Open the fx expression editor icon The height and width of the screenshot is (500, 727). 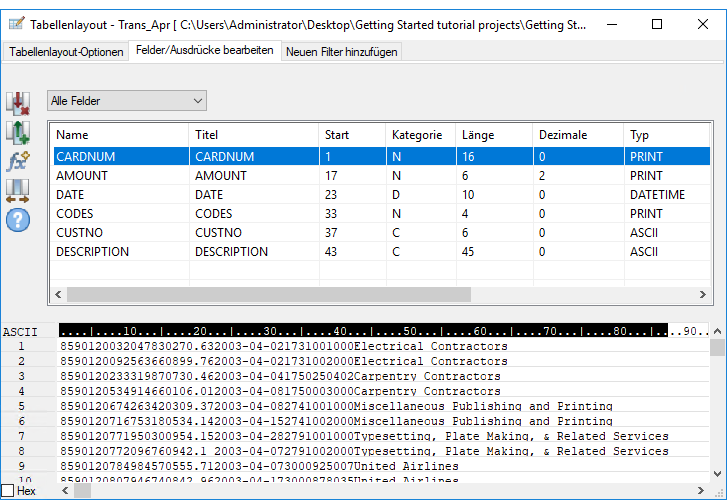point(18,161)
